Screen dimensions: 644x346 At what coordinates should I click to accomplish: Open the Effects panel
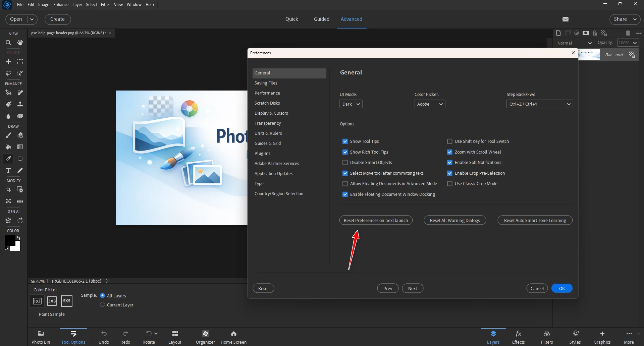click(518, 337)
